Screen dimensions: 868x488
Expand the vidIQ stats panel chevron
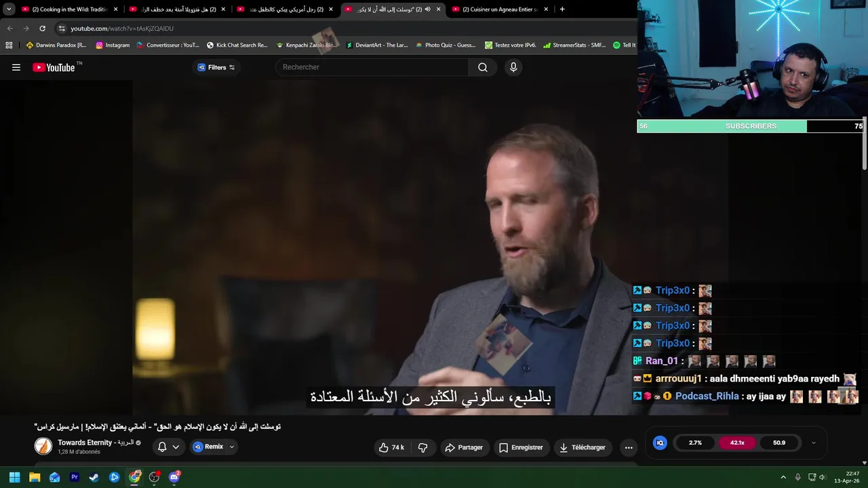(814, 443)
